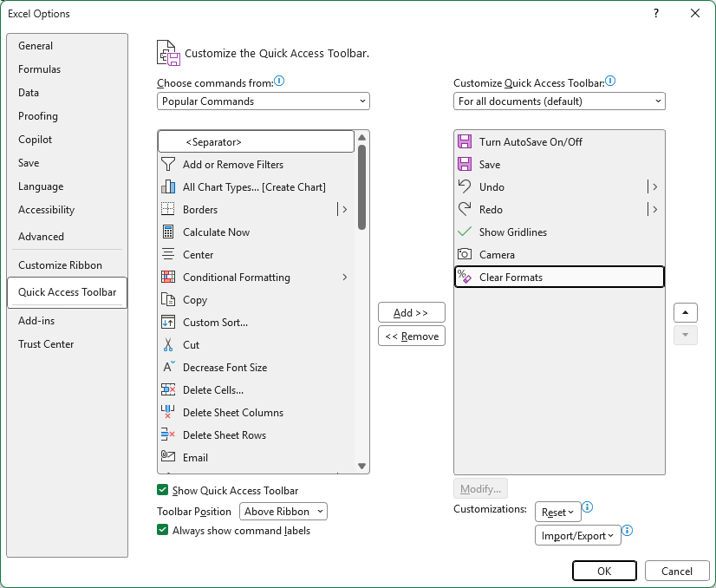Switch to the Formulas options category
This screenshot has height=588, width=716.
pyautogui.click(x=67, y=69)
